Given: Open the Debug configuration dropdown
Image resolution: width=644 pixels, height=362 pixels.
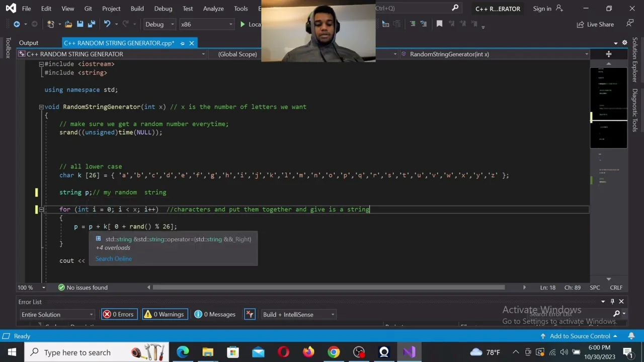Looking at the screenshot, I should (x=159, y=24).
